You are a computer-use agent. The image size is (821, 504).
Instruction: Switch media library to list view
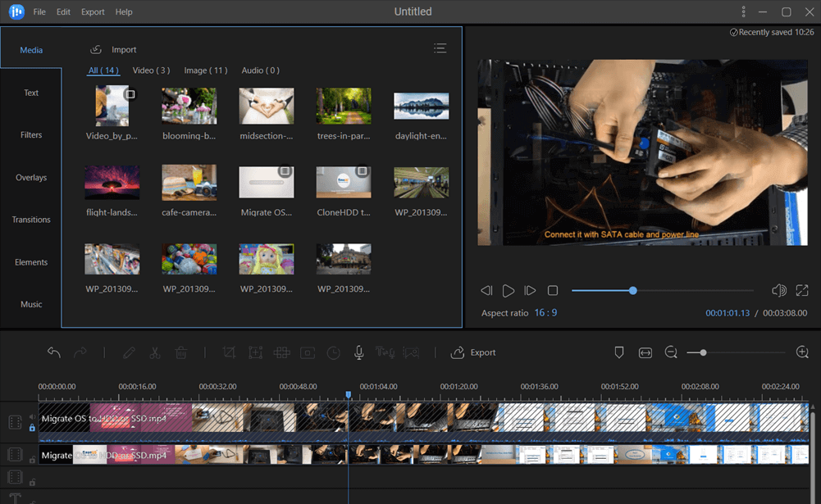[x=440, y=48]
